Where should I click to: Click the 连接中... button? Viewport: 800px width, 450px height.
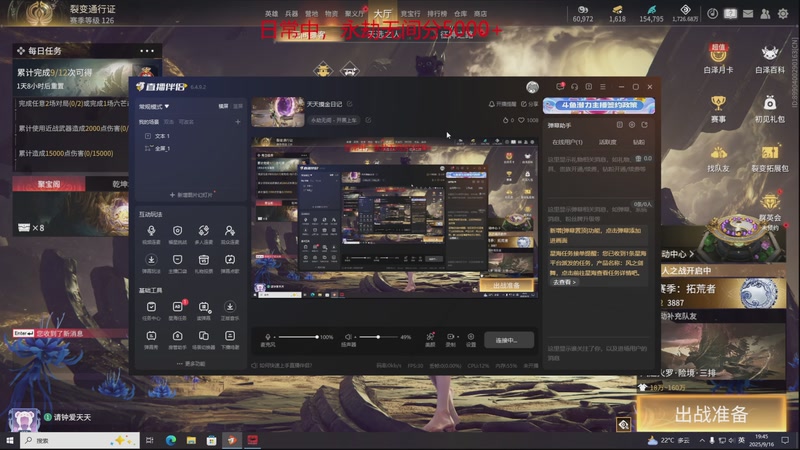click(x=508, y=340)
